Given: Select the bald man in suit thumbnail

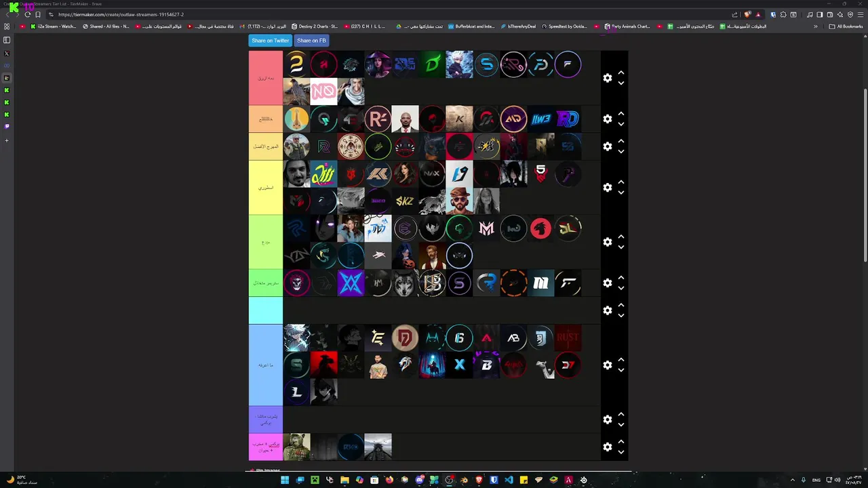Looking at the screenshot, I should pyautogui.click(x=405, y=119).
